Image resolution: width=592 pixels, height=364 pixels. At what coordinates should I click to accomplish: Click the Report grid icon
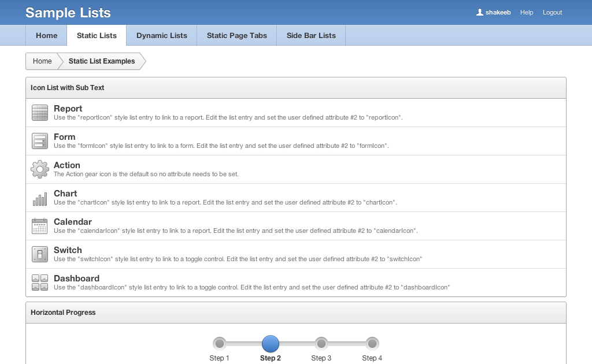[39, 113]
